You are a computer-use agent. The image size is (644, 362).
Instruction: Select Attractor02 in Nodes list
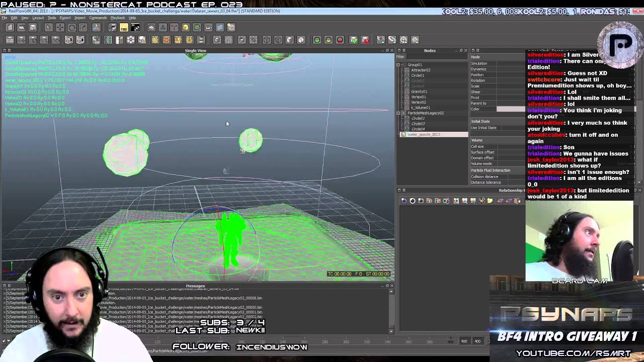tap(421, 70)
